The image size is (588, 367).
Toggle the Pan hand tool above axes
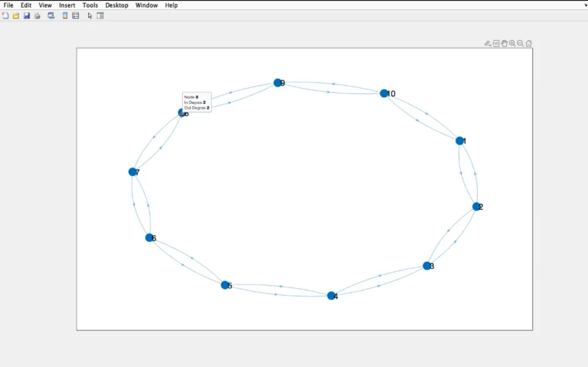tap(504, 43)
